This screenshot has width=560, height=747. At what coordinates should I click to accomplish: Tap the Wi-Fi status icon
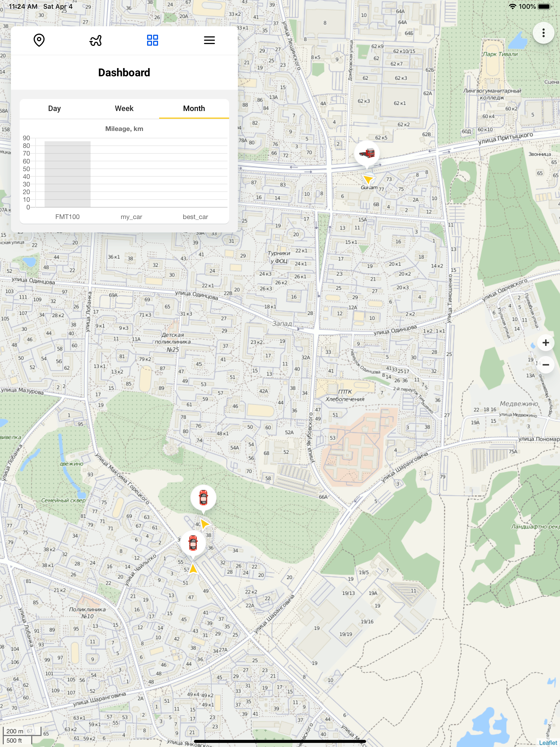pyautogui.click(x=512, y=6)
